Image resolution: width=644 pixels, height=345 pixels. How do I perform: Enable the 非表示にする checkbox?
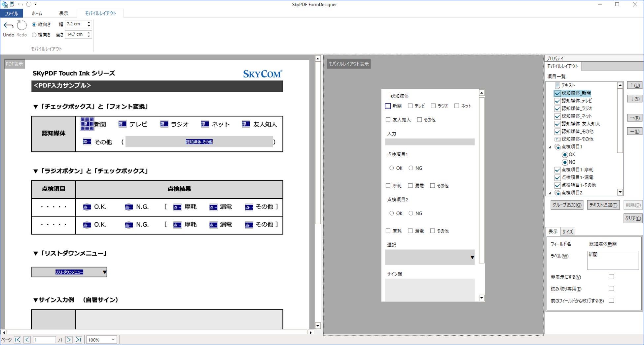(x=611, y=277)
